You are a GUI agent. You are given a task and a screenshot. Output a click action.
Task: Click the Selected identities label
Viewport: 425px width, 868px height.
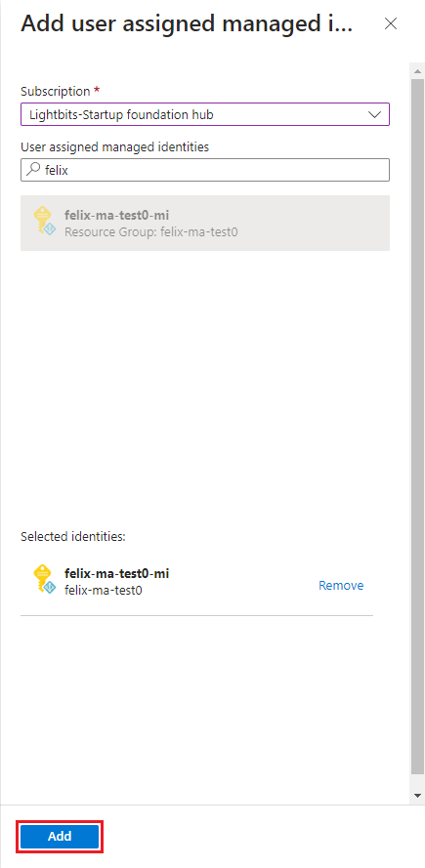[x=73, y=536]
